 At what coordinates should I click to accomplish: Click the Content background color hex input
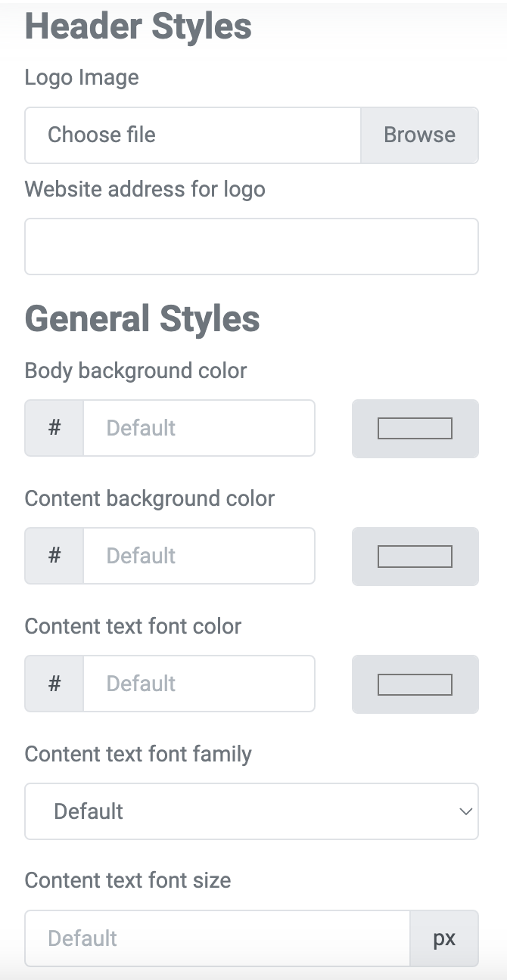click(199, 556)
